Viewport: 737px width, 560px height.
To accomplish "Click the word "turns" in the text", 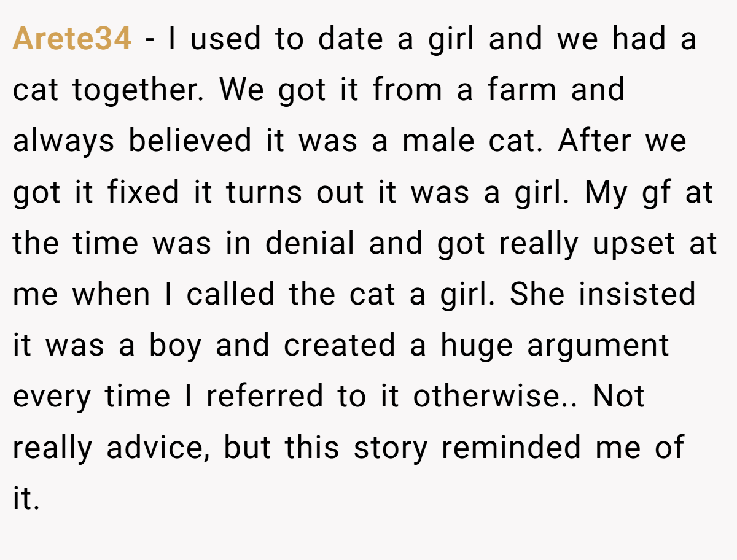I will [x=264, y=193].
